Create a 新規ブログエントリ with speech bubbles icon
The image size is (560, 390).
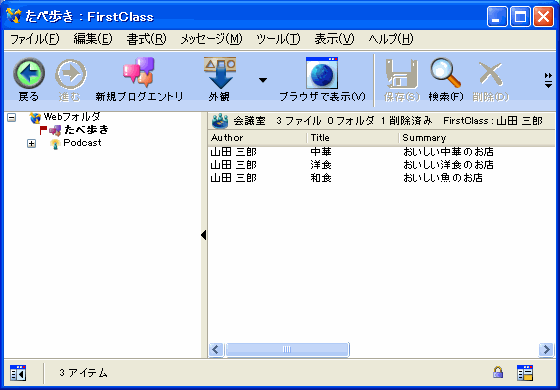pyautogui.click(x=139, y=72)
